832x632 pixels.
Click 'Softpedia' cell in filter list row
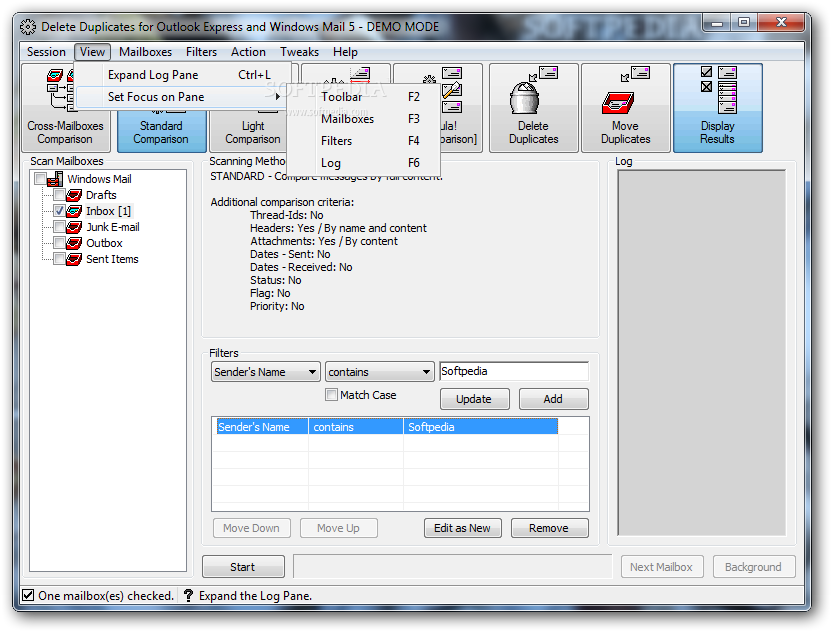[481, 427]
